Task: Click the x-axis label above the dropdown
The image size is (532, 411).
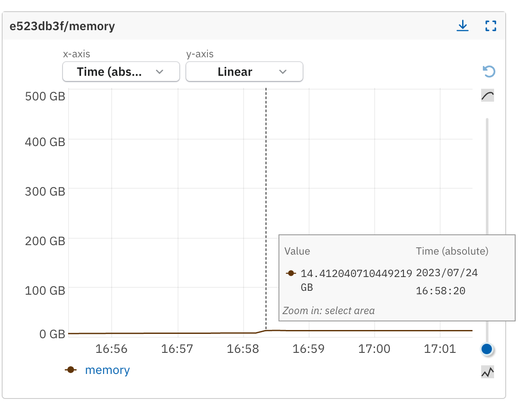Action: click(x=76, y=54)
